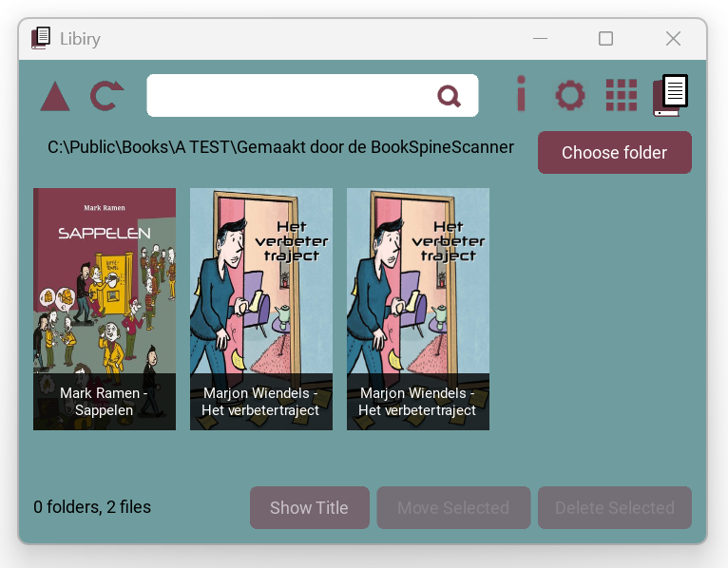
Task: Close the Libiry window
Action: (x=673, y=39)
